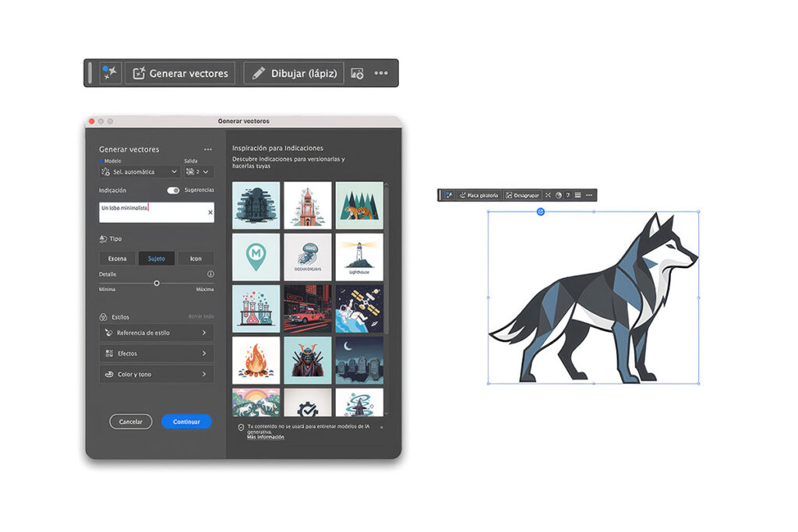Click the generative AI sparkle icon in top toolbar
Screen dimensions: 798x532
coord(110,73)
